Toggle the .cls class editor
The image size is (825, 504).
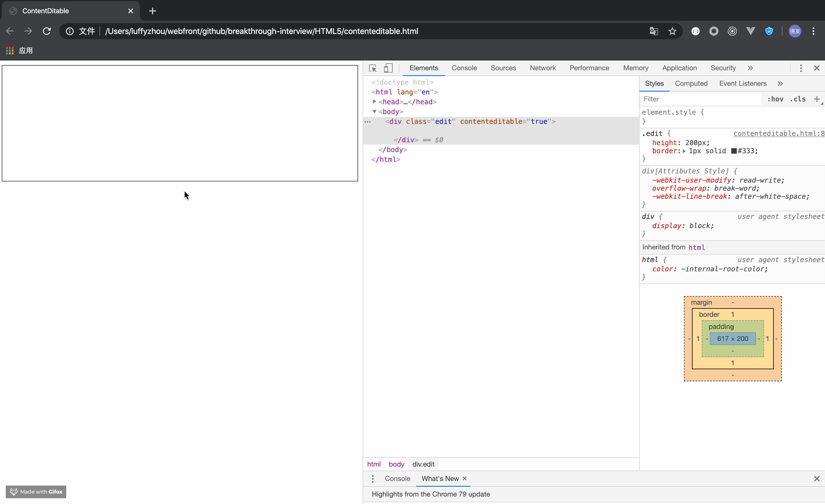pos(798,99)
